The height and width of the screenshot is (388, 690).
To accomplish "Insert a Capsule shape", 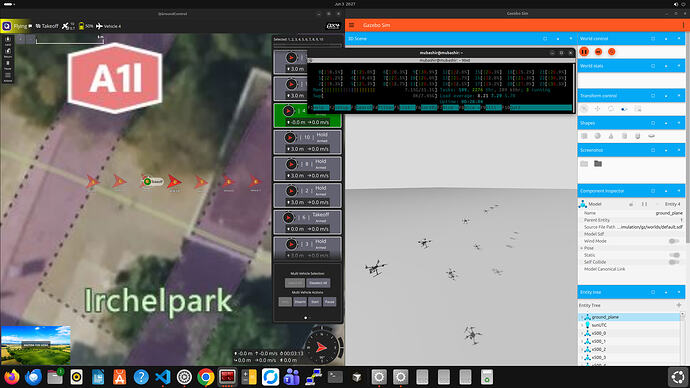I will point(638,136).
